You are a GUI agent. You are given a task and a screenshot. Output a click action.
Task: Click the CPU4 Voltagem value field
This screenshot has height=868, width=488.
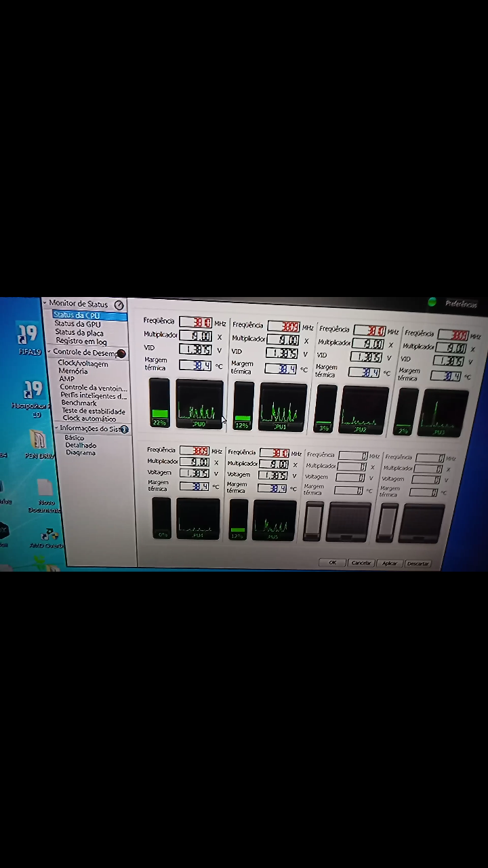tap(194, 473)
